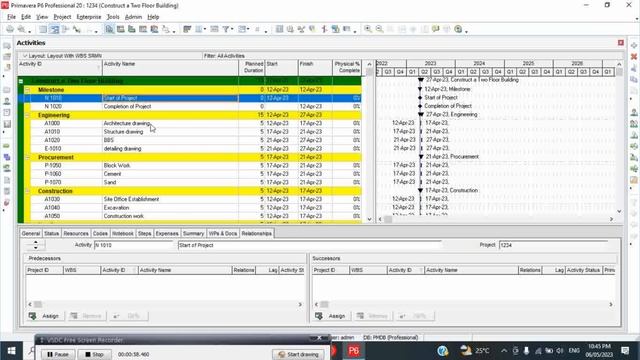Open the Admin menu

coord(133,17)
